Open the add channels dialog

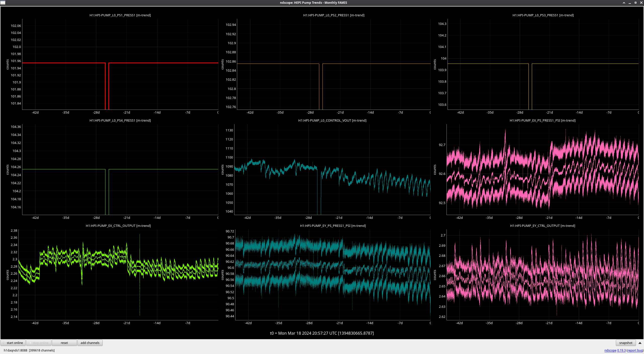[x=90, y=343]
